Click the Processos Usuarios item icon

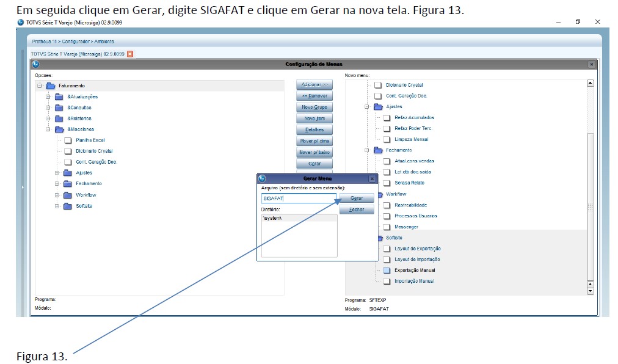[x=387, y=216]
